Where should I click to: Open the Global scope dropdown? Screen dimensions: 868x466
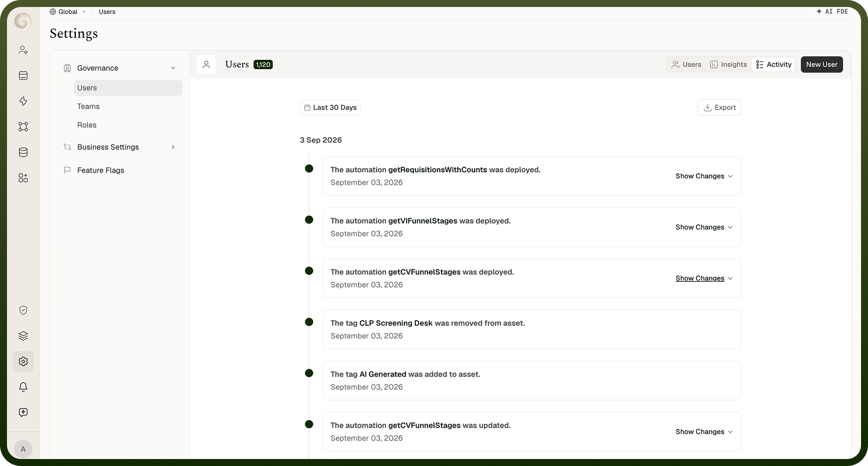point(68,12)
